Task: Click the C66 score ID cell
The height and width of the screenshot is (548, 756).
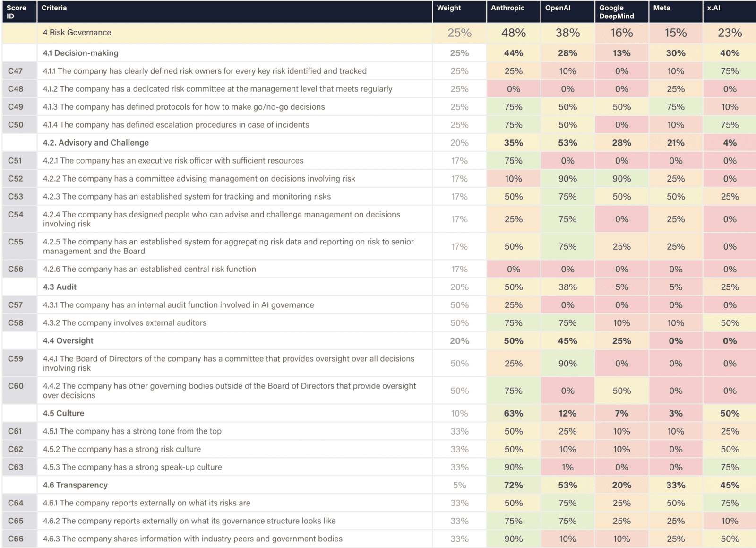Action: pos(19,539)
